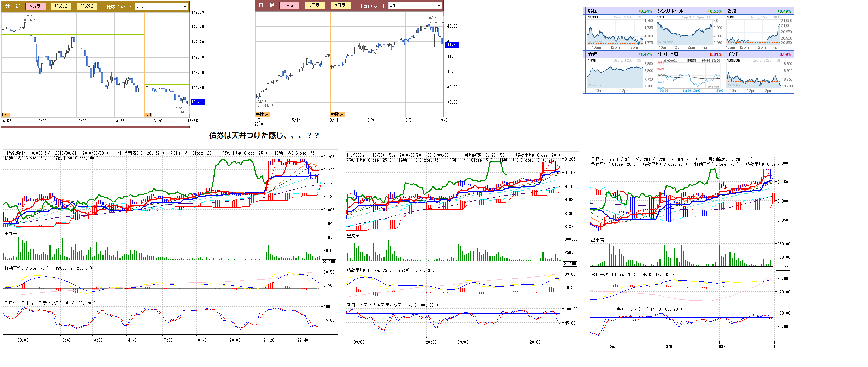Click the 06限月 contract marker
The height and width of the screenshot is (367, 868).
tap(262, 114)
